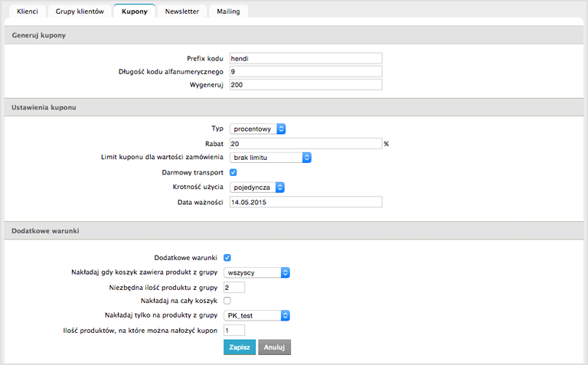
Task: Select the Niezbędna ilość produktu field
Action: pos(234,288)
